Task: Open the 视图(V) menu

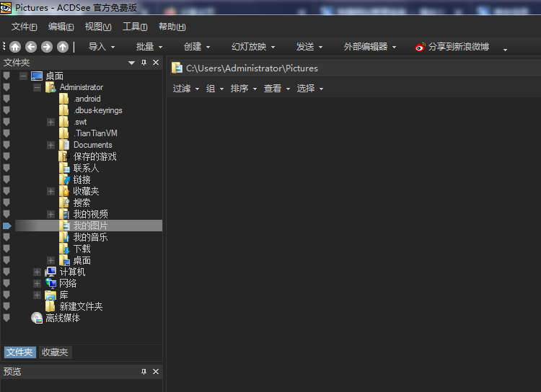Action: tap(98, 27)
